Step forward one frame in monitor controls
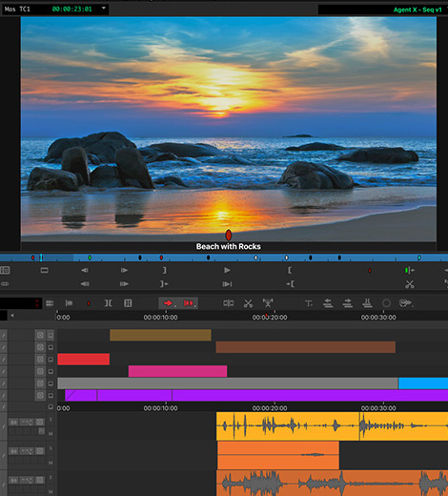Image resolution: width=448 pixels, height=496 pixels. click(124, 270)
